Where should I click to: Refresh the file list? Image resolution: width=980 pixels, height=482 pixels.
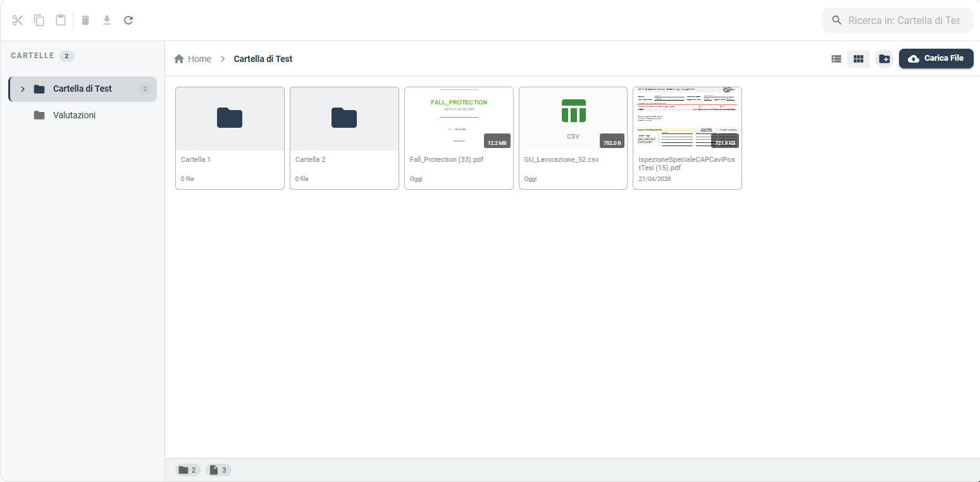[128, 20]
